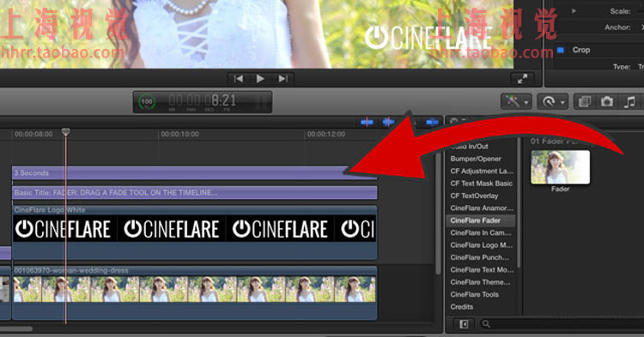This screenshot has height=337, width=644.
Task: Select the Bumper/Opener category
Action: [x=475, y=159]
